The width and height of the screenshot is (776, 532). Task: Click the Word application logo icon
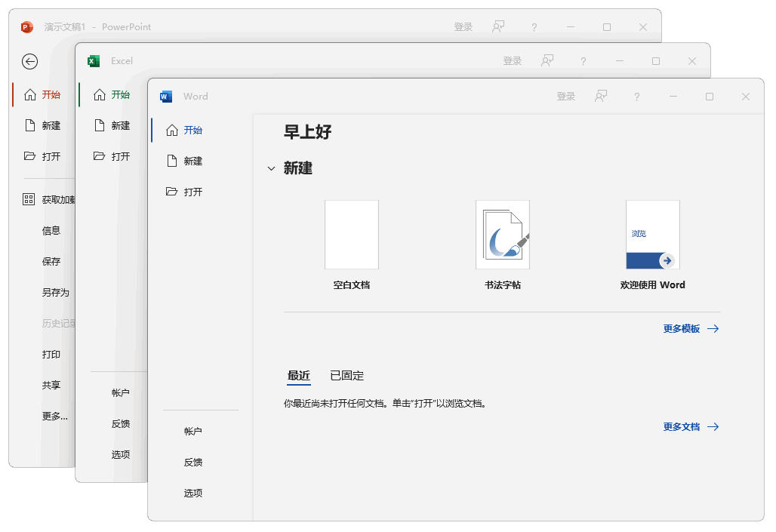166,97
